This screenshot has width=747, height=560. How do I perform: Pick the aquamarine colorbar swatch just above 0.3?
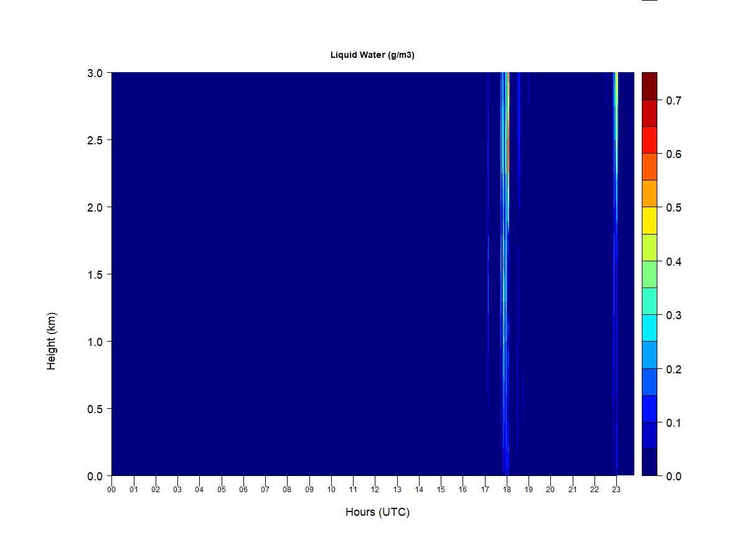tap(649, 301)
